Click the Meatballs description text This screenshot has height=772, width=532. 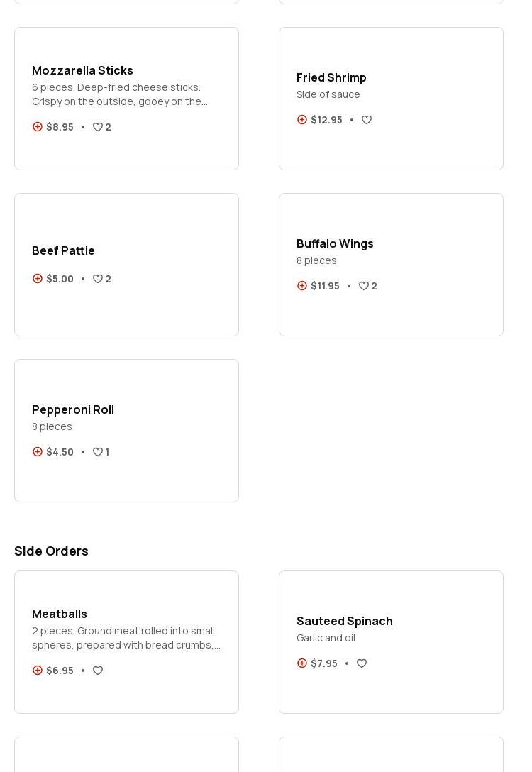pyautogui.click(x=126, y=638)
